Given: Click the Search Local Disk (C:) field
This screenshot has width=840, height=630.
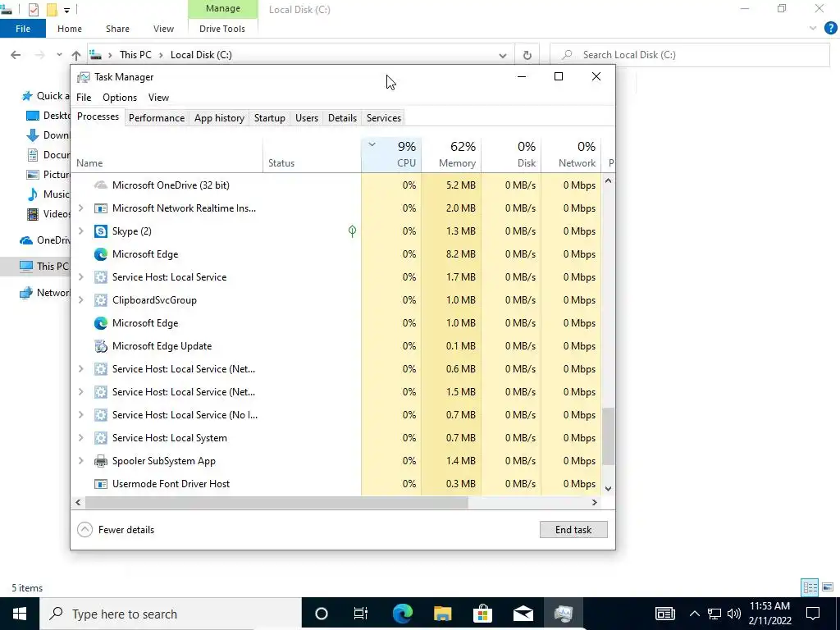Looking at the screenshot, I should coord(689,55).
